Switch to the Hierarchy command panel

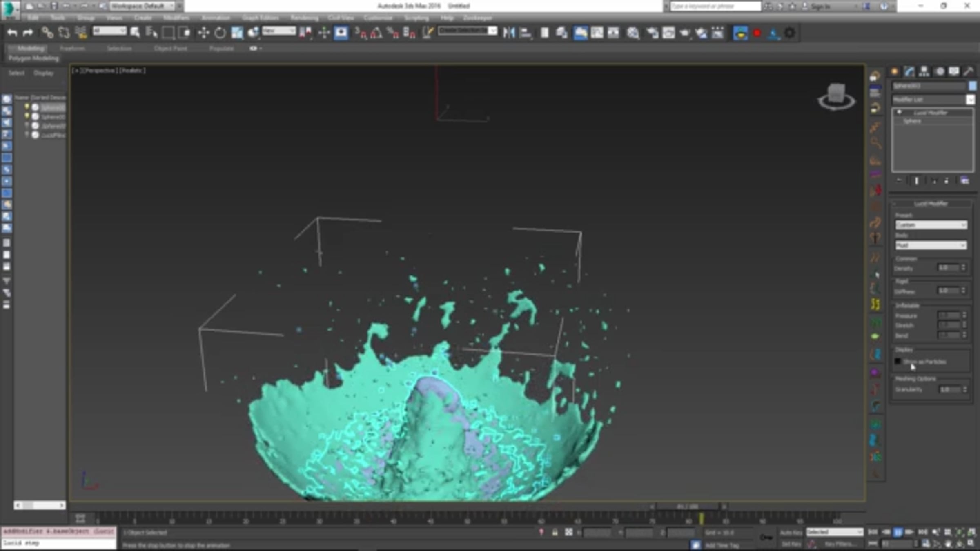coord(924,71)
